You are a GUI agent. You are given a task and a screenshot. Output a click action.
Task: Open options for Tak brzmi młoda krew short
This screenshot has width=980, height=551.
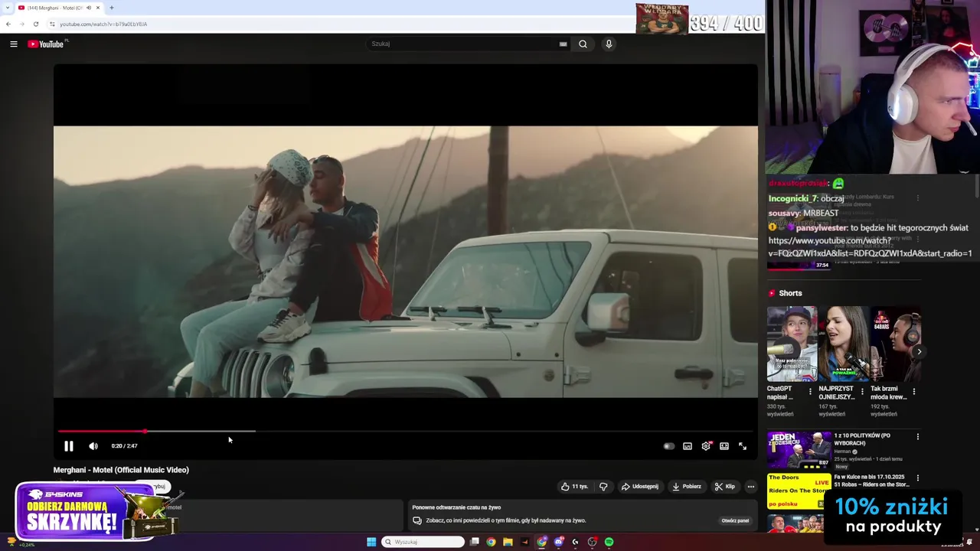point(913,392)
